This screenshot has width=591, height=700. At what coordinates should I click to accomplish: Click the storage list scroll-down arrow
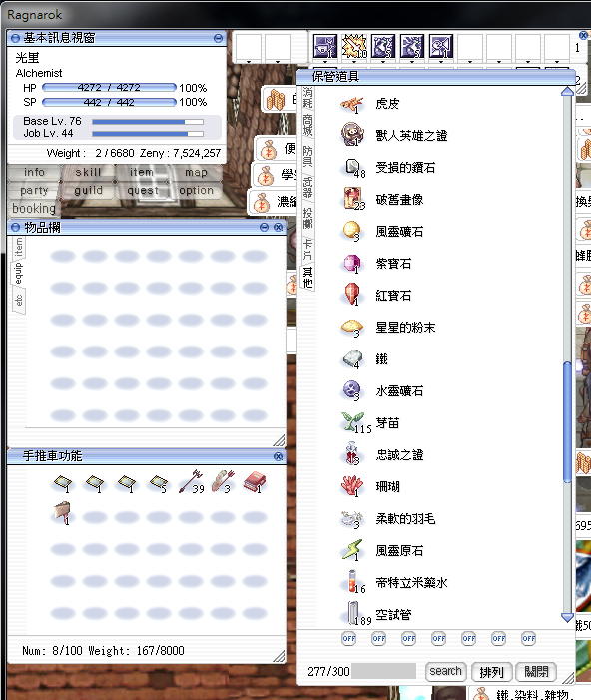click(567, 617)
